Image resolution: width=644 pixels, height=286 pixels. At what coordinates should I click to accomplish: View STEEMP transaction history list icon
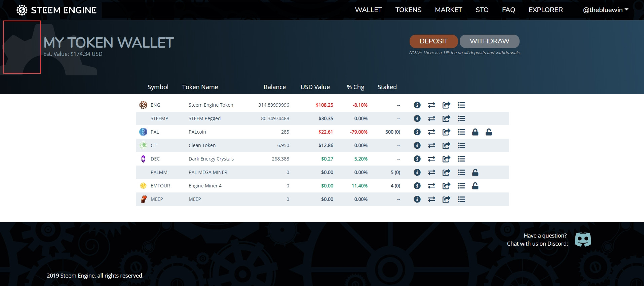461,118
